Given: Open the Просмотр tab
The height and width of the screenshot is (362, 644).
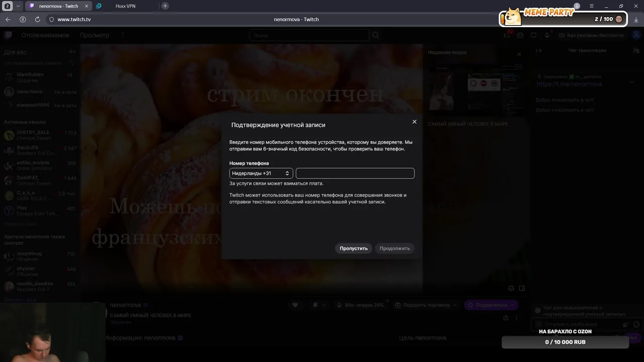Looking at the screenshot, I should click(95, 35).
